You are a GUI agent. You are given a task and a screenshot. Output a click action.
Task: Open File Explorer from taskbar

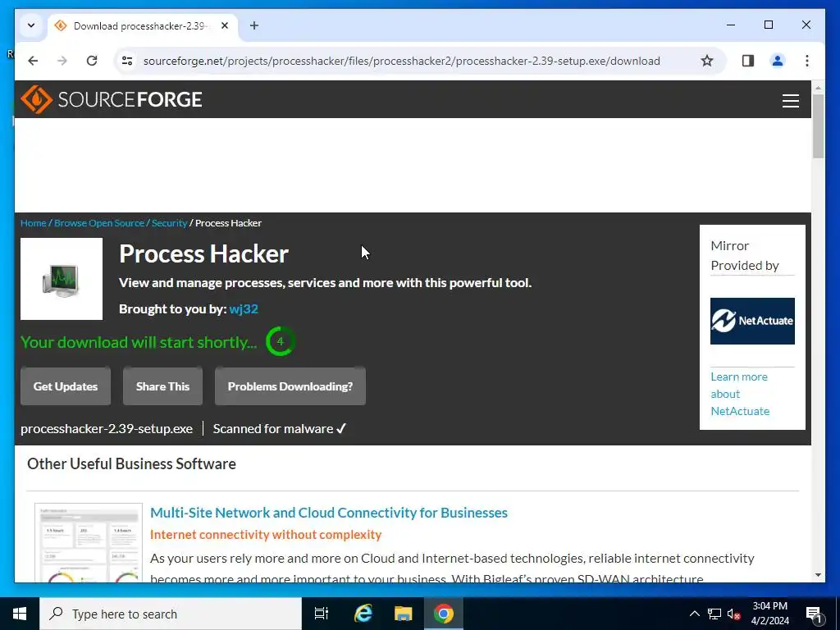(x=404, y=614)
